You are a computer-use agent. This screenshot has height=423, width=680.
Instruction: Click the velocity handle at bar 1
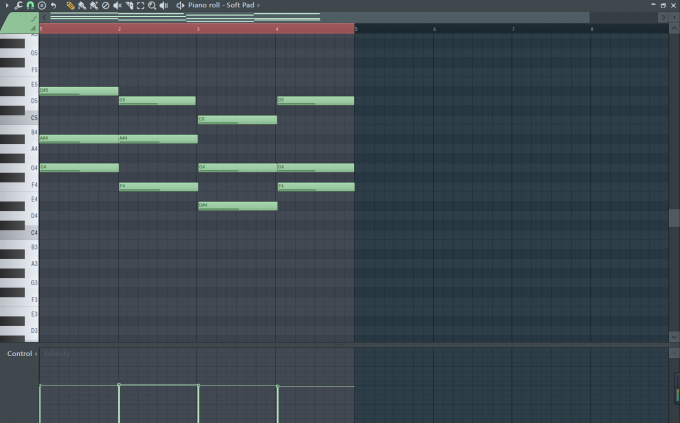[x=40, y=385]
